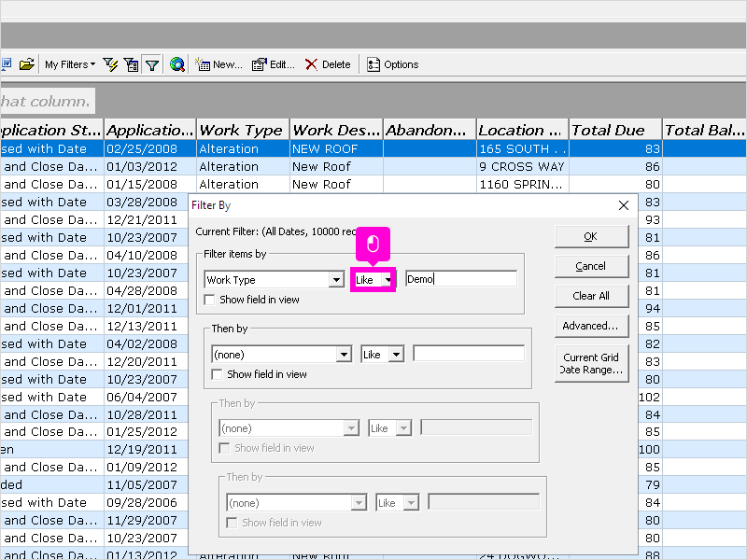
Task: Click the Abandon... column header
Action: pyautogui.click(x=430, y=130)
